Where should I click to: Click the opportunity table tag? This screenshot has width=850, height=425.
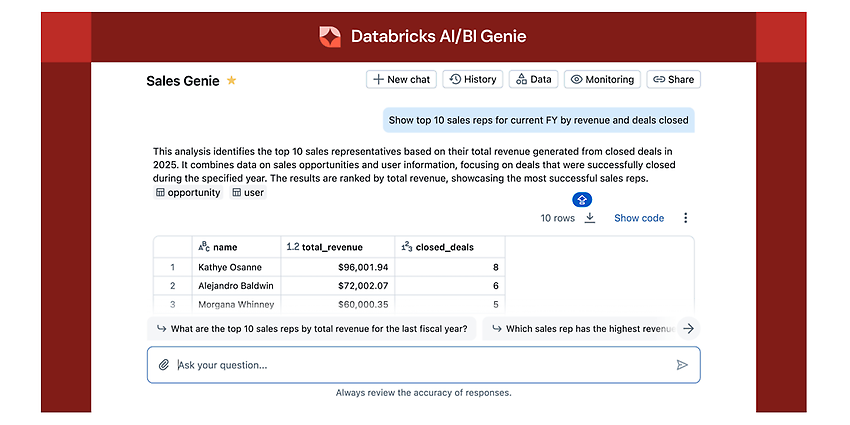pyautogui.click(x=188, y=192)
